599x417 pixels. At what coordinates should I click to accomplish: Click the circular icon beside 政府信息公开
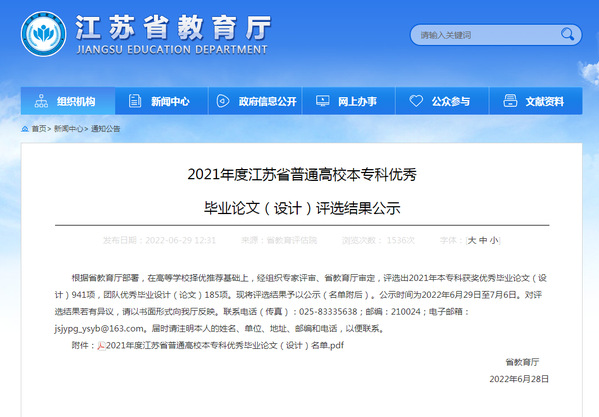223,101
